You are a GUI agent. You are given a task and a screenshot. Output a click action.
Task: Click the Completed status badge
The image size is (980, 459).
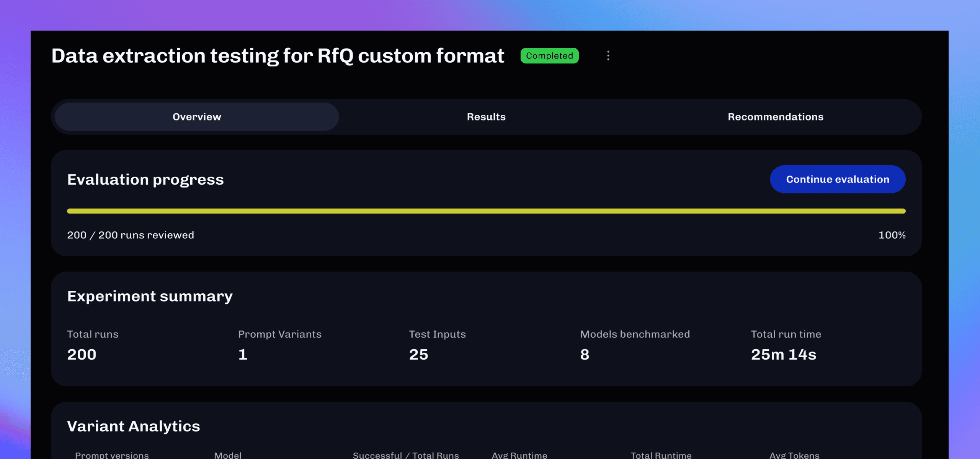click(x=549, y=56)
